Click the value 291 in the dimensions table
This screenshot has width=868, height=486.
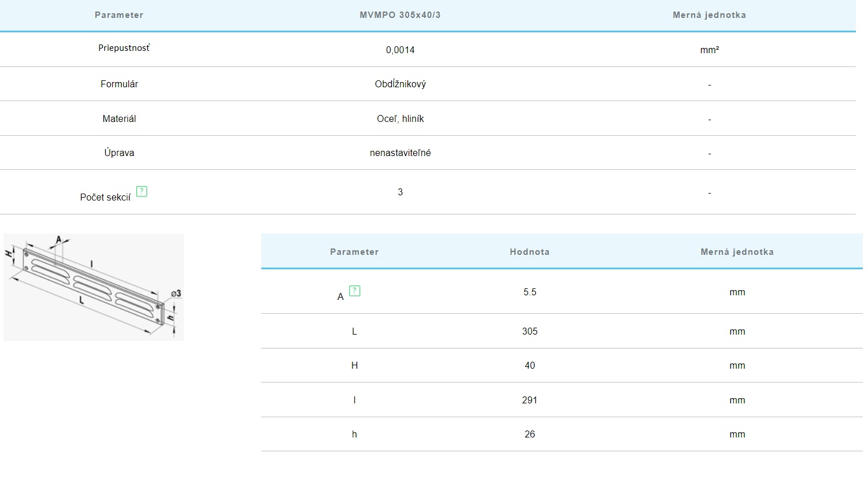(x=529, y=400)
